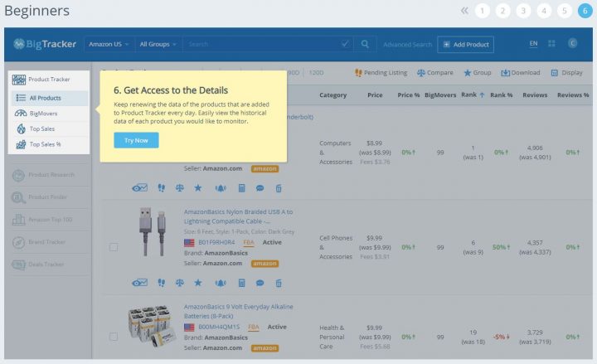Image resolution: width=597 pixels, height=364 pixels.
Task: Tick the checkbox for the Lightning Cable product
Action: [114, 247]
